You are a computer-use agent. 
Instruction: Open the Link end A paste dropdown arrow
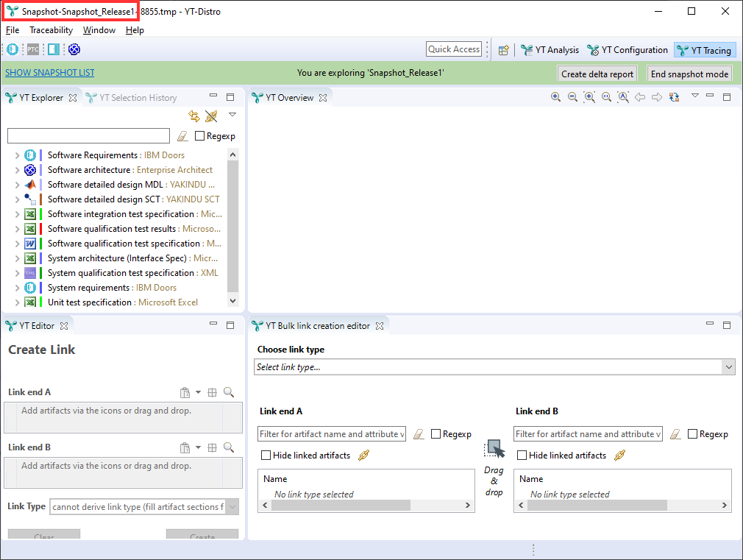(198, 393)
